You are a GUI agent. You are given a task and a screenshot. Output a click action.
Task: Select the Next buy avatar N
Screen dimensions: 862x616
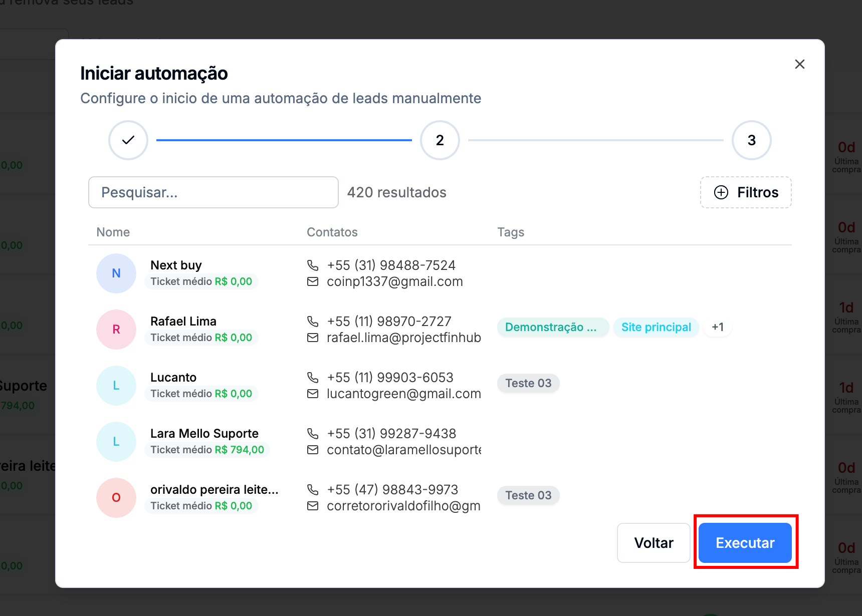[x=116, y=273]
